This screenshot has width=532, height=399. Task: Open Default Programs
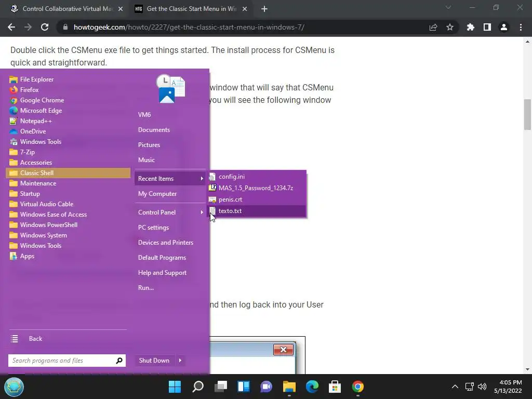tap(170, 258)
